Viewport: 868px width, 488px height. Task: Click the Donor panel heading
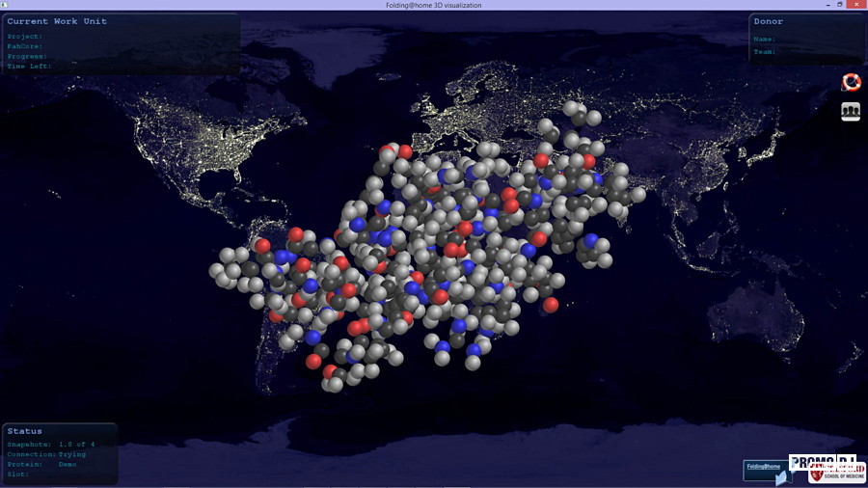[x=769, y=21]
